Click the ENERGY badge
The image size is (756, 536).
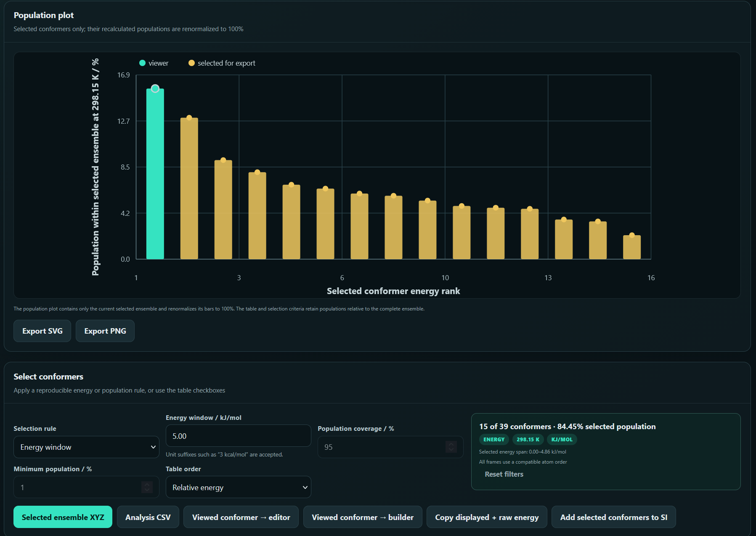point(494,439)
